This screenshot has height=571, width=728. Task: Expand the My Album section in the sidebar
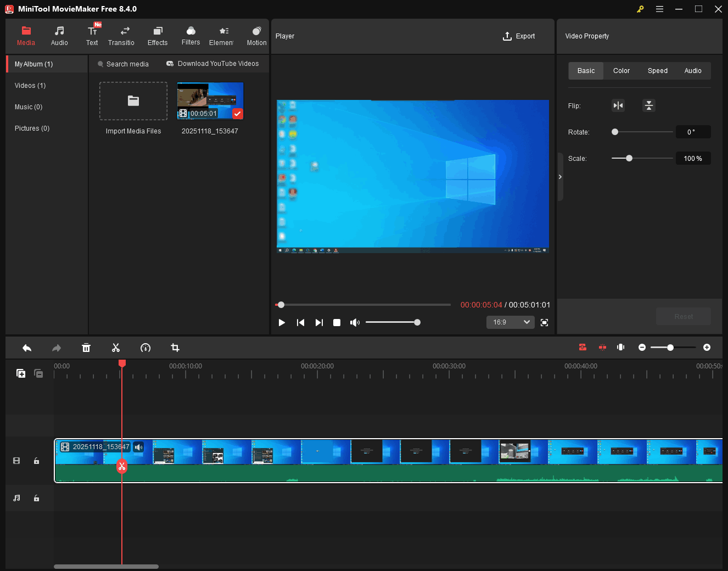pyautogui.click(x=33, y=64)
